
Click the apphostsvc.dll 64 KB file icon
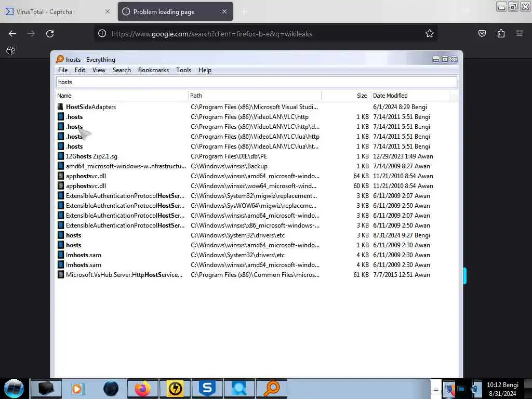(x=60, y=176)
